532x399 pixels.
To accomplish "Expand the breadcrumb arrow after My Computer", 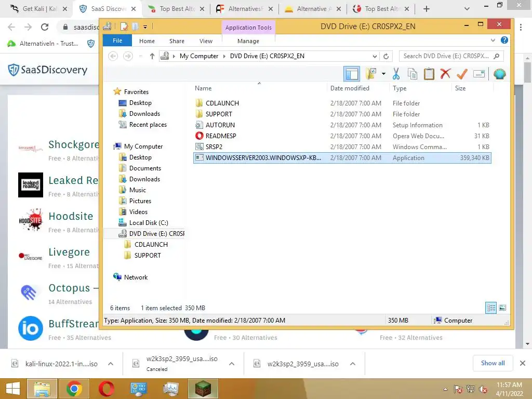I will point(224,56).
